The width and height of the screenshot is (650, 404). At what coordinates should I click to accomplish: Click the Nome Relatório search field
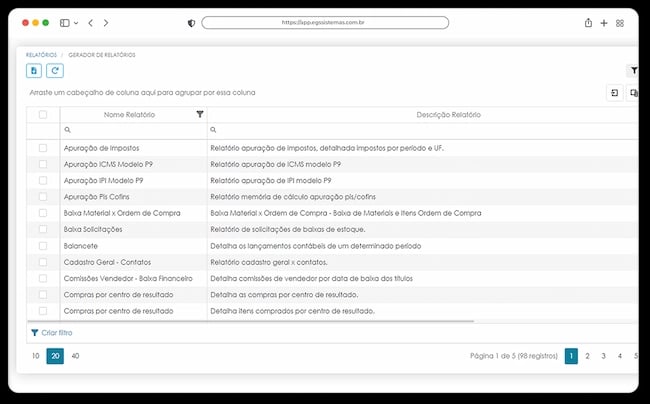point(133,130)
